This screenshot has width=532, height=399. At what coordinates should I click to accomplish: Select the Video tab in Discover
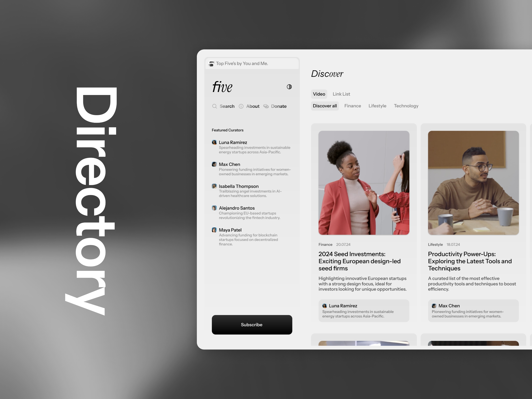pos(319,93)
